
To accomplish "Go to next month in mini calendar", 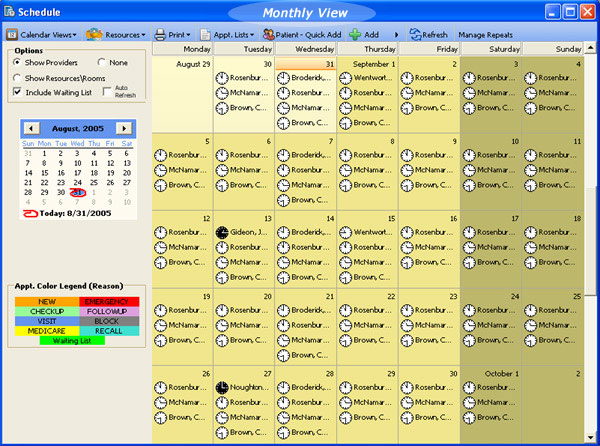I will (x=123, y=129).
